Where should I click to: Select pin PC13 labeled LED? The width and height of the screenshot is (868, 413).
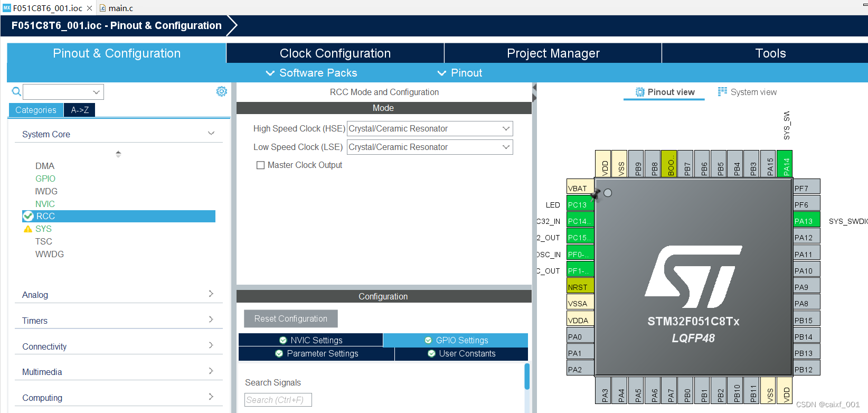pyautogui.click(x=580, y=204)
